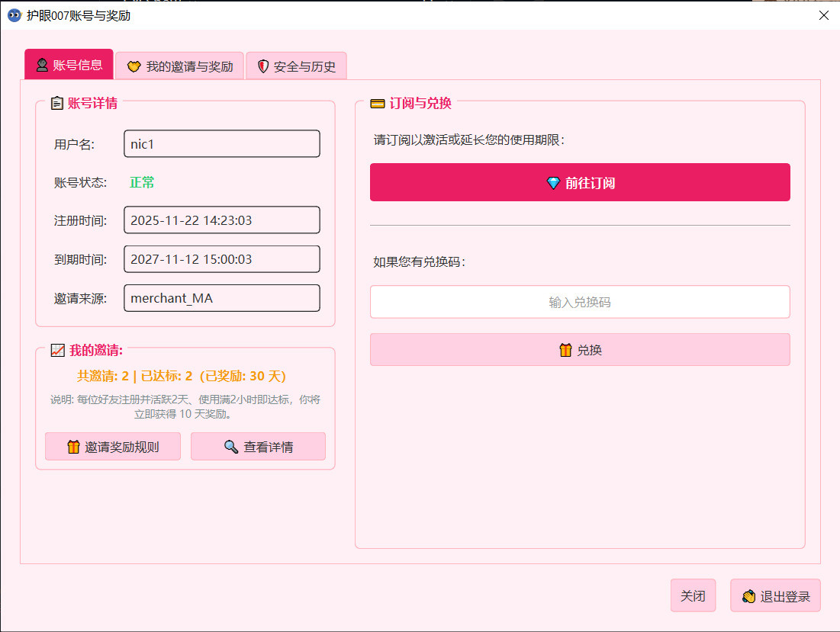This screenshot has width=840, height=632.
Task: Open the 邀请奖励规则 rules dialog
Action: 112,446
